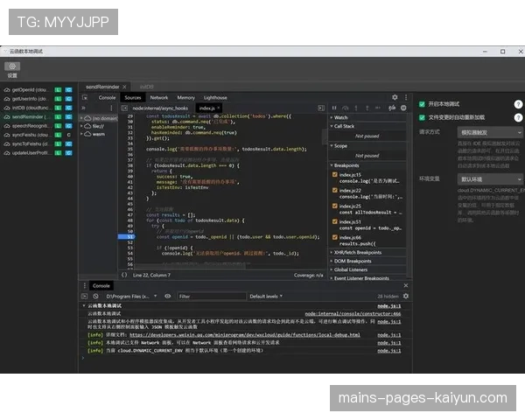The height and width of the screenshot is (420, 525).
Task: Click the clear console icon
Action: 95,297
